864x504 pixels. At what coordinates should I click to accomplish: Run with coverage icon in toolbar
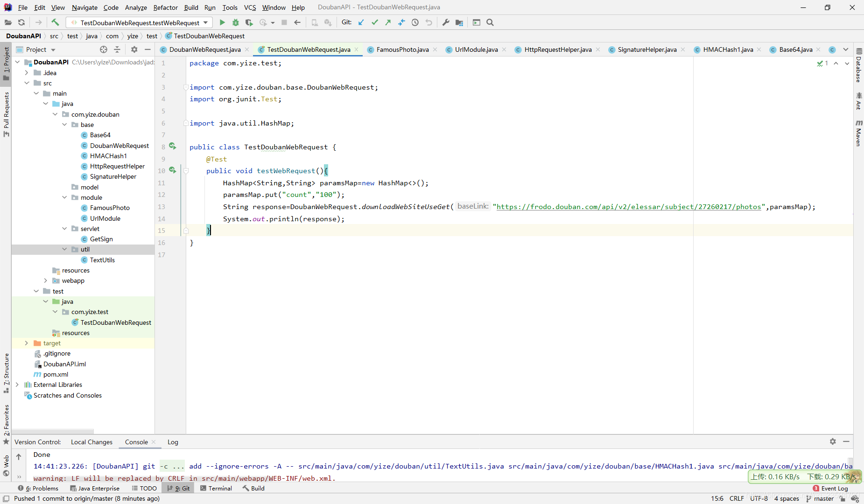point(249,22)
